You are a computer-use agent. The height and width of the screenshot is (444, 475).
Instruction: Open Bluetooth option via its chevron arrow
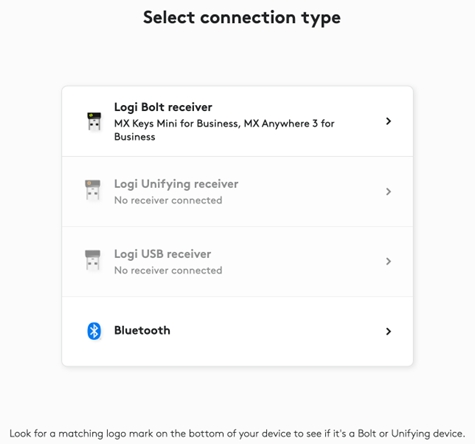[388, 331]
